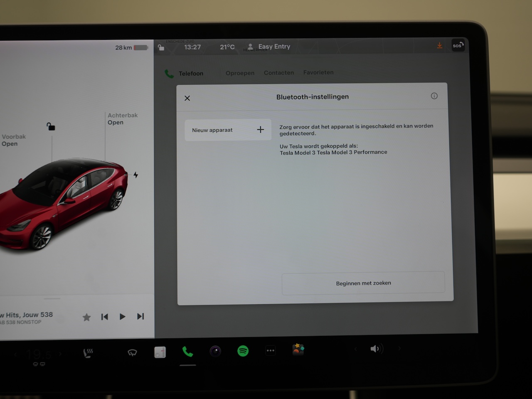Viewport: 532px width, 399px height.
Task: Open the Favorieten tab
Action: (318, 72)
